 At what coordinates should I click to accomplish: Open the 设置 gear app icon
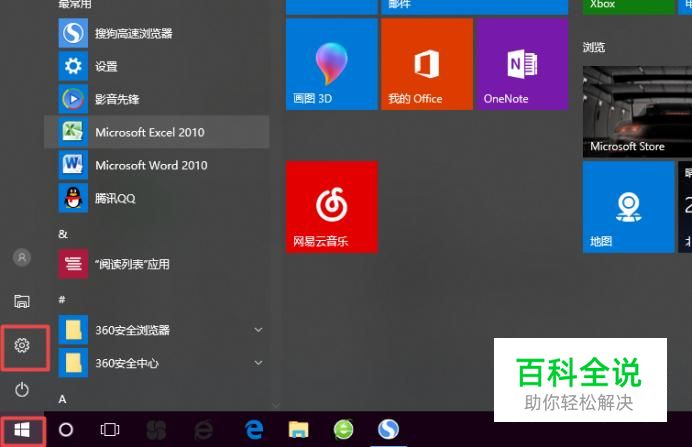(73, 66)
